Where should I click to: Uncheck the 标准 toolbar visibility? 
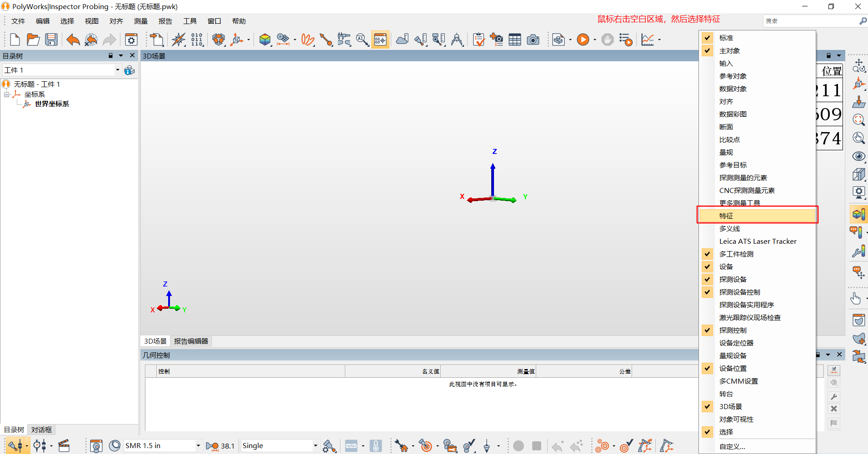(708, 38)
